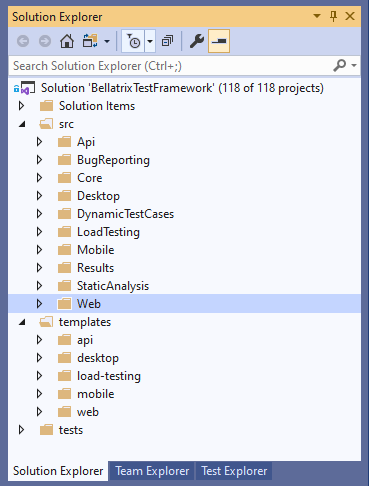This screenshot has width=369, height=486.
Task: Expand the mobile folder under templates
Action: [39, 394]
